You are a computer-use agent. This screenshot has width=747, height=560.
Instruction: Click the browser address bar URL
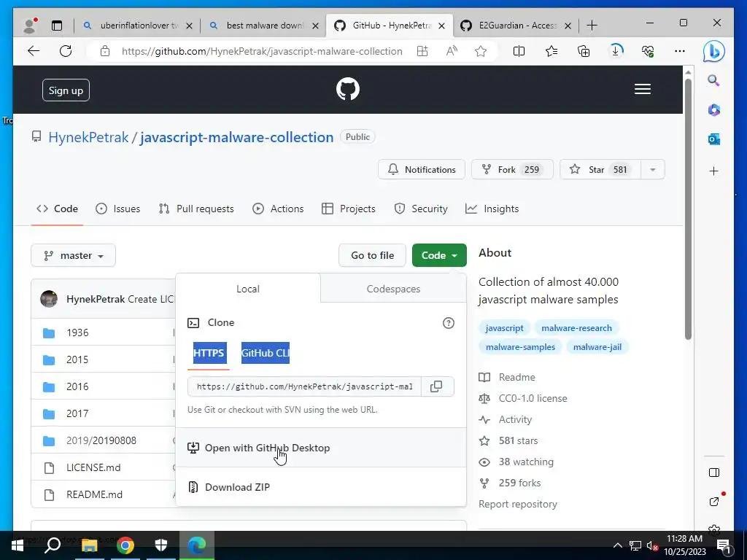(x=262, y=51)
